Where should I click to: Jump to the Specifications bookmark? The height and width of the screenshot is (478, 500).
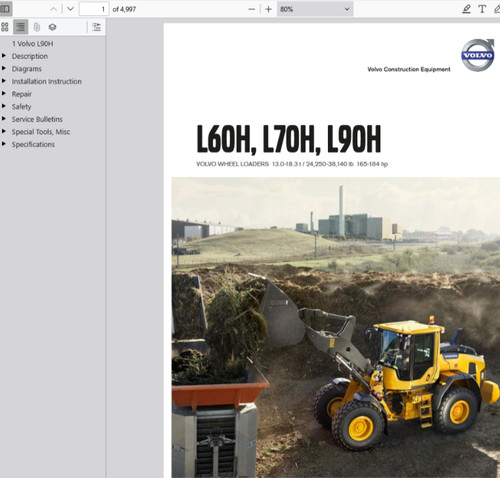pyautogui.click(x=33, y=145)
